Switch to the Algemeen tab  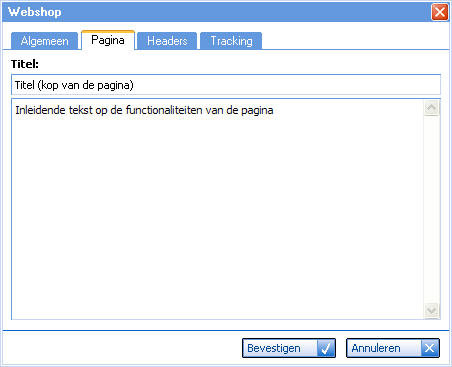click(x=44, y=41)
